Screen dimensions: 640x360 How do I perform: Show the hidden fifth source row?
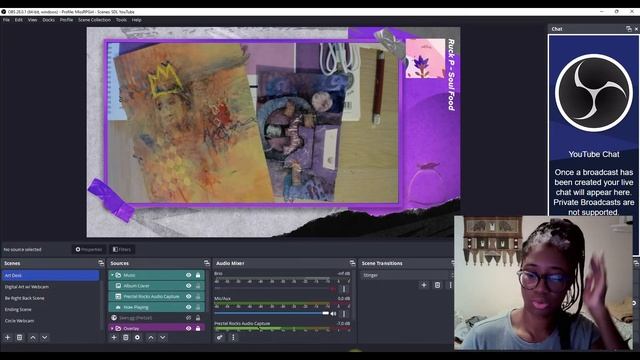tap(189, 318)
